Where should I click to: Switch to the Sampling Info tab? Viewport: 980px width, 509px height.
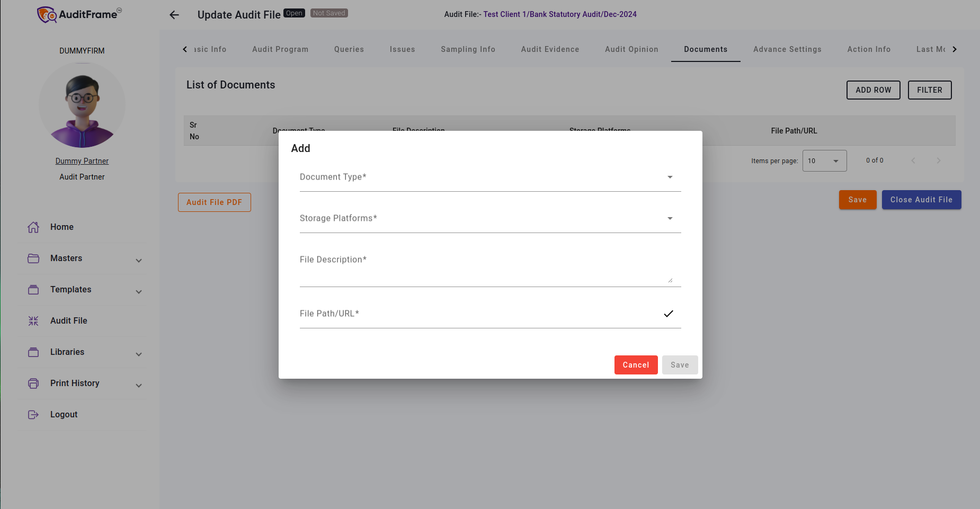[468, 49]
